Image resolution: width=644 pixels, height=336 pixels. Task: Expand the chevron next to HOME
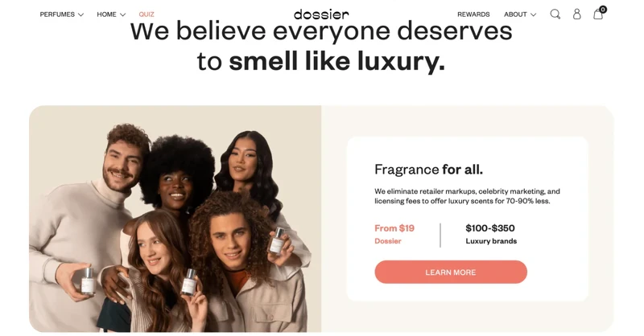(122, 14)
